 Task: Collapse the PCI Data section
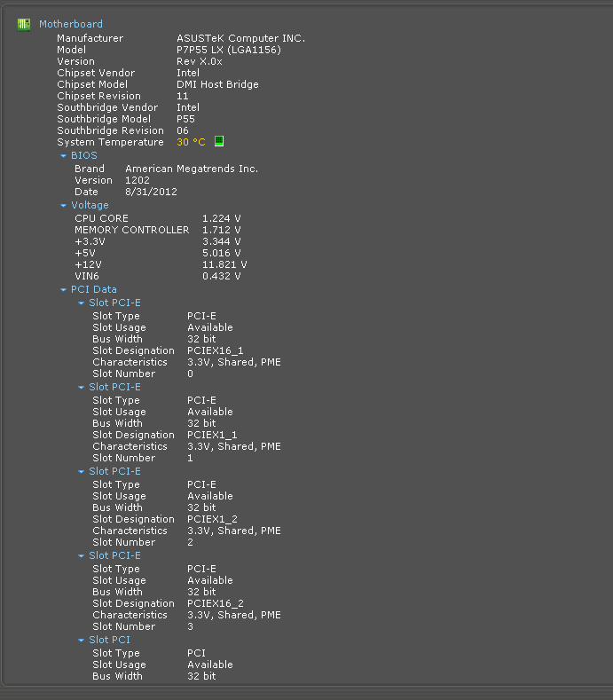pos(63,290)
